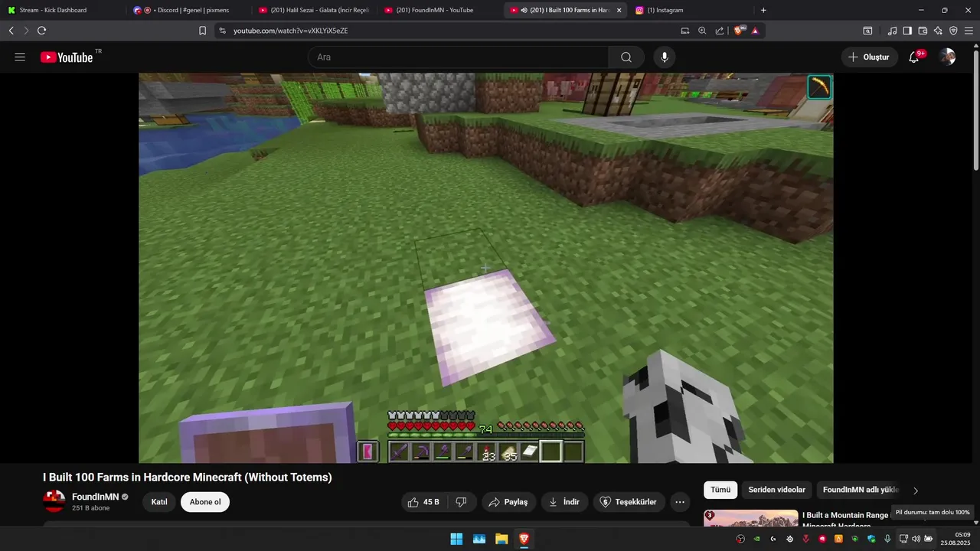Select the Tümü filter chip
Image resolution: width=980 pixels, height=551 pixels.
click(x=720, y=490)
